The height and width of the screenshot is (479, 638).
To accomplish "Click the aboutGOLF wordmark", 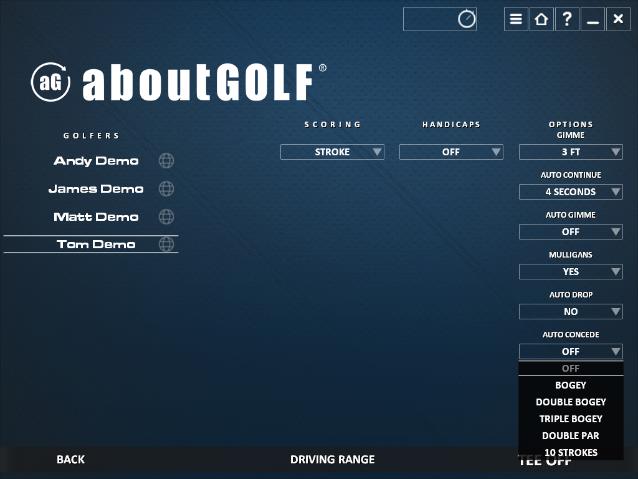I will (x=198, y=83).
